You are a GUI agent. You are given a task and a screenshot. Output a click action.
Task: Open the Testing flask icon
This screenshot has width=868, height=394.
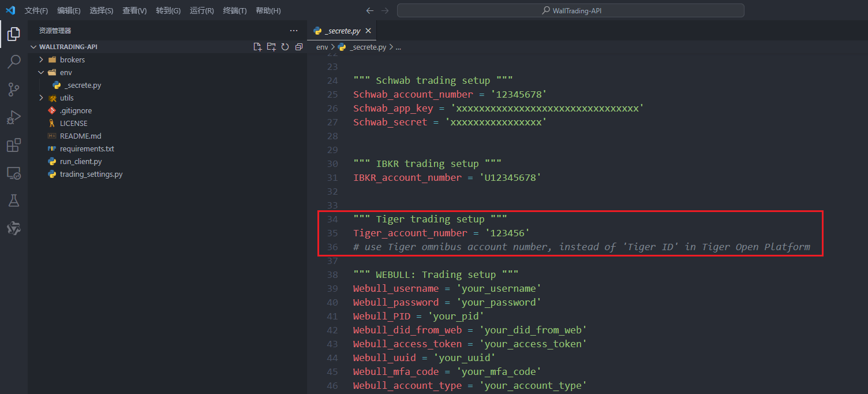point(14,200)
